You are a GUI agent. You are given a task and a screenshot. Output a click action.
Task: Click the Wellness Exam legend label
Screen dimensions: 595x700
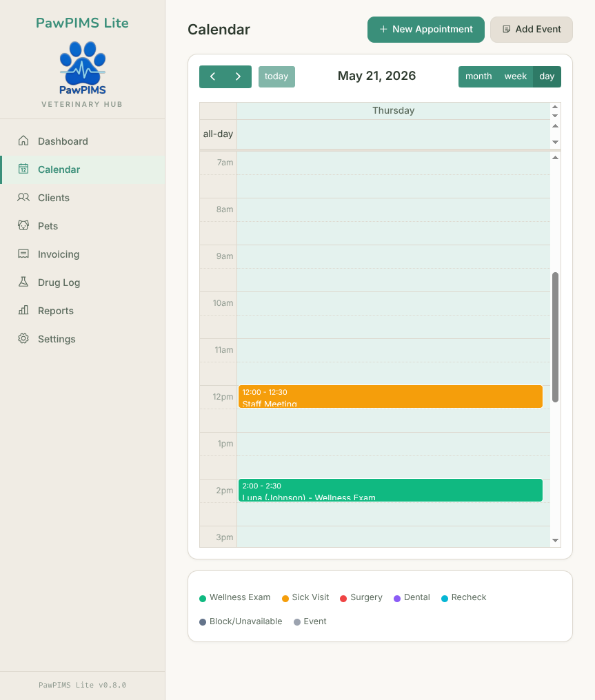240,597
